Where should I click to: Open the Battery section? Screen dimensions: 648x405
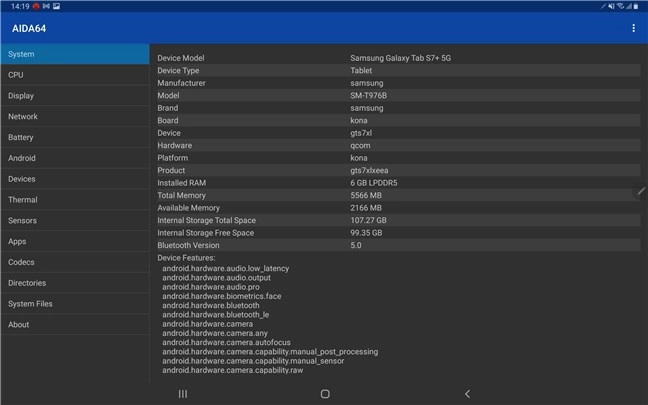pos(75,137)
